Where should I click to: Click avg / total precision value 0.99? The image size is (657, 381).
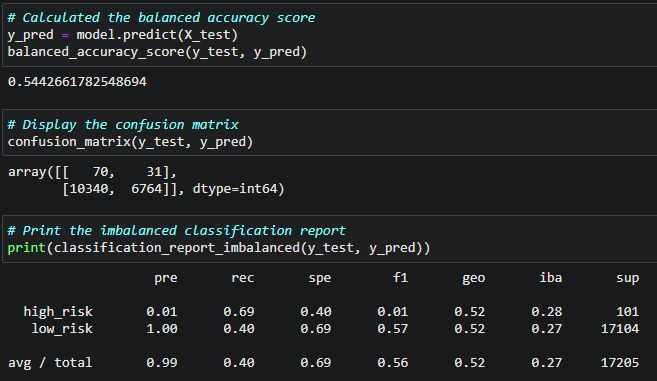tap(162, 363)
